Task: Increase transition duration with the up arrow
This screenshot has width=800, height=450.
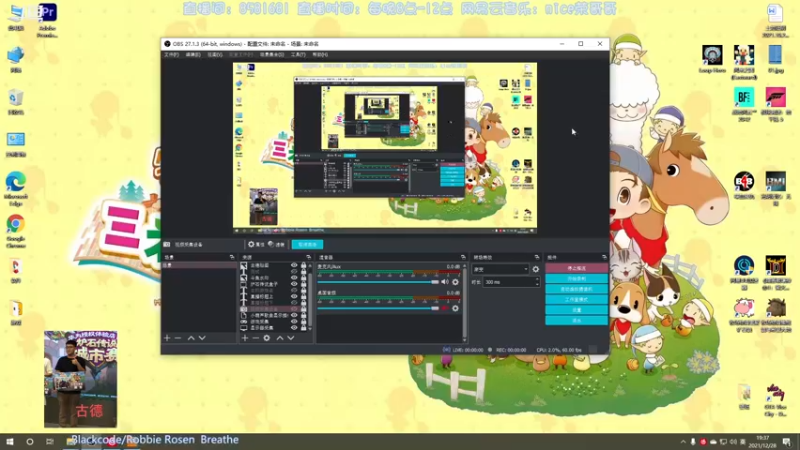Action: click(x=537, y=280)
